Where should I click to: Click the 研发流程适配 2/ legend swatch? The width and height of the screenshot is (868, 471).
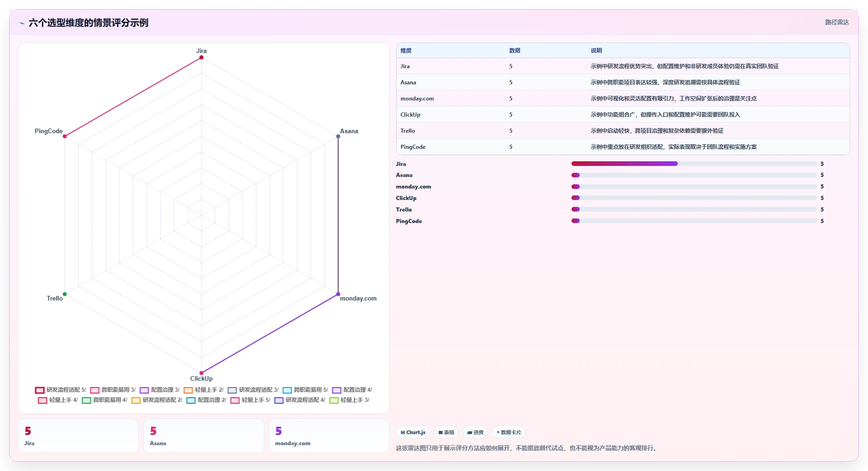click(136, 400)
